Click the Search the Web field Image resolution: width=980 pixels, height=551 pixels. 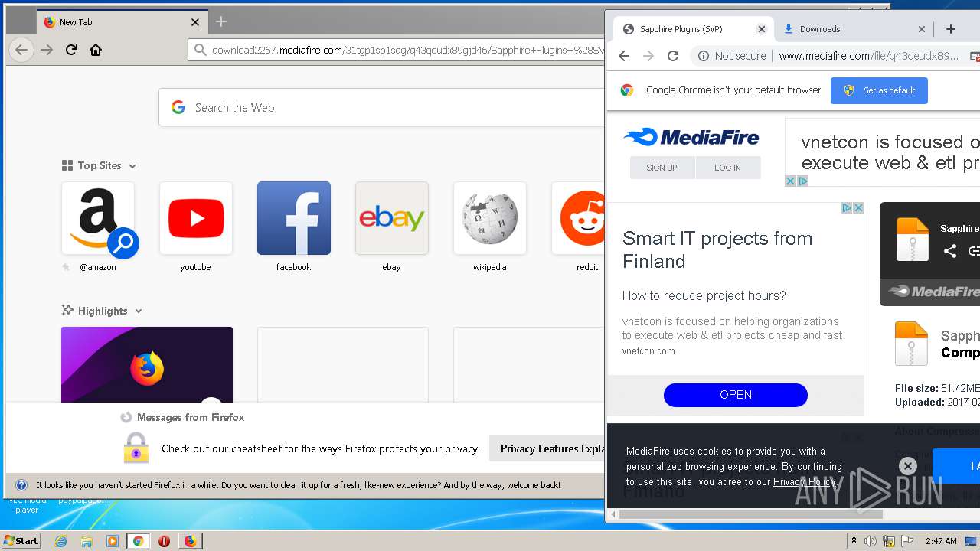tap(383, 107)
